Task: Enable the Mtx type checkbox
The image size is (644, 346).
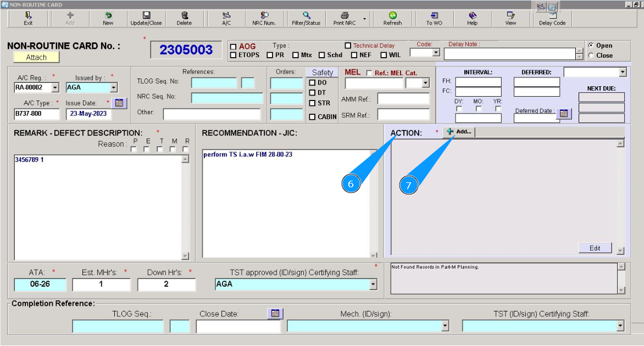Action: (x=295, y=55)
